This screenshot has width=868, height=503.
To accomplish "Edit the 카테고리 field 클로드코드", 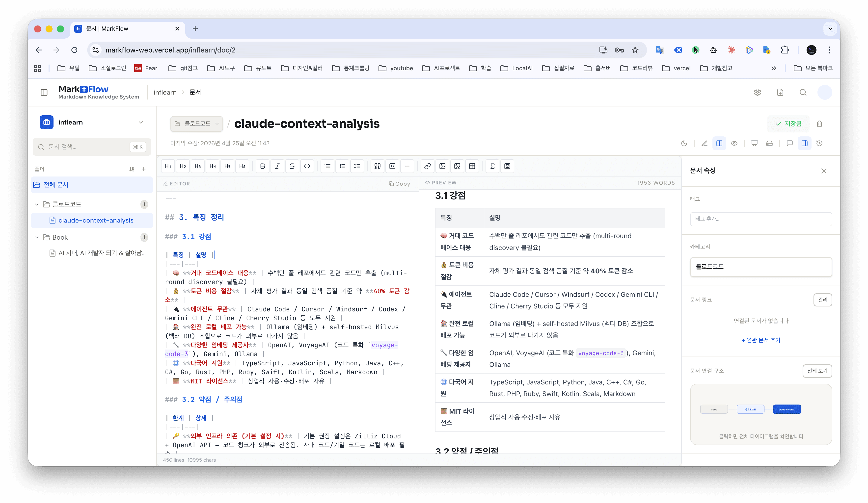I will pyautogui.click(x=761, y=267).
